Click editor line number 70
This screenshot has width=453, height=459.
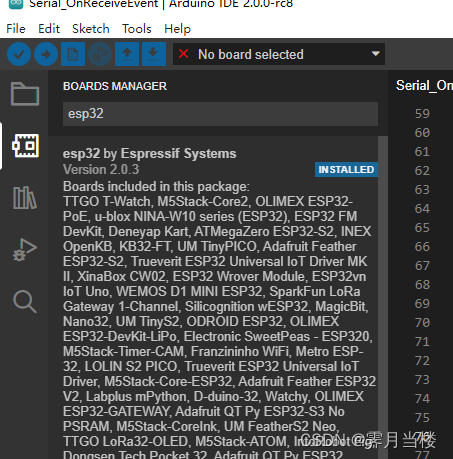pos(422,323)
